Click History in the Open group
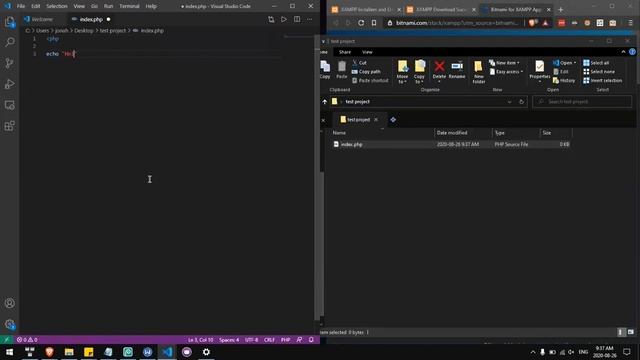 pos(564,81)
